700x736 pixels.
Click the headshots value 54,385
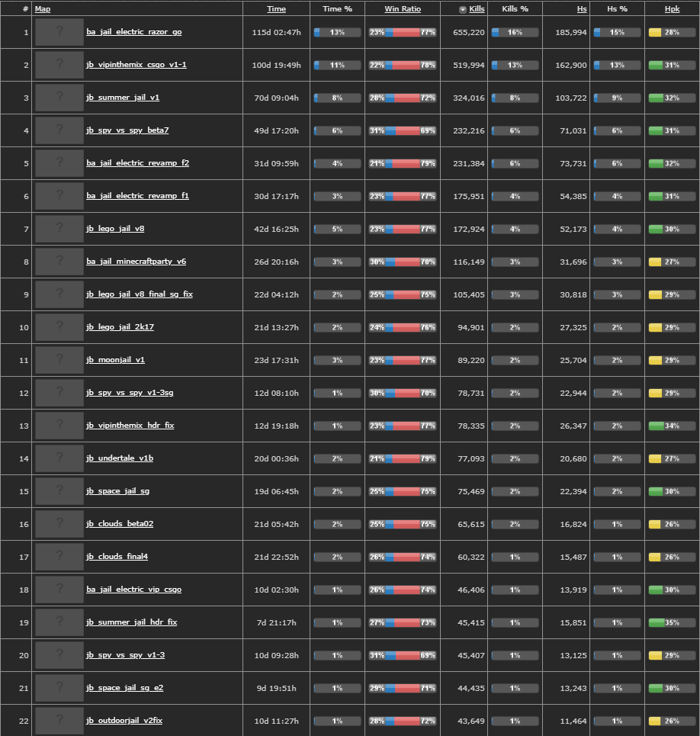(573, 196)
